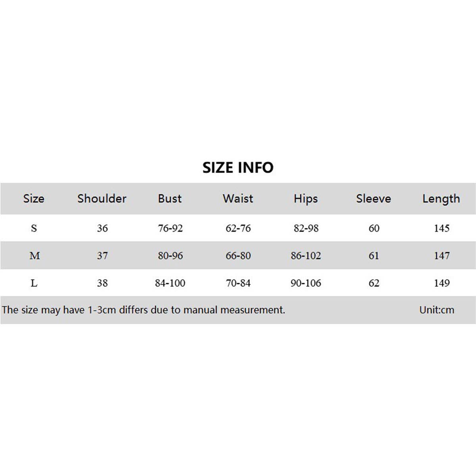Select the sleeve value 62 for size L

(x=374, y=283)
